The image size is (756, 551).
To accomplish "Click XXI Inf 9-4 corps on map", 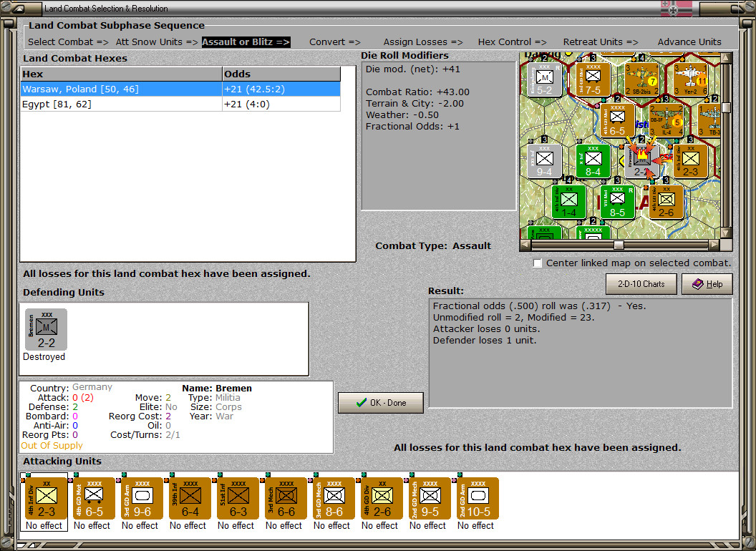I will click(x=544, y=162).
